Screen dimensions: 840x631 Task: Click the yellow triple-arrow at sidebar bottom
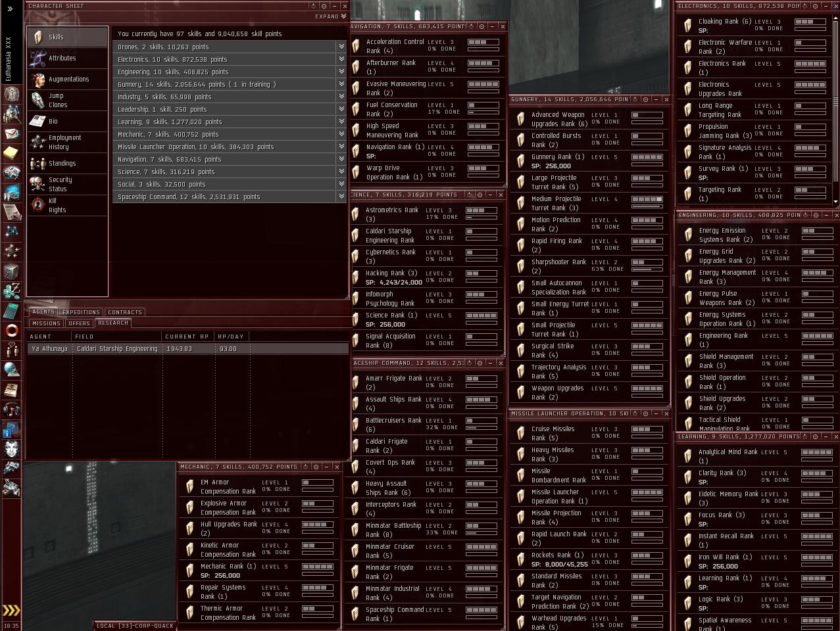(x=11, y=610)
